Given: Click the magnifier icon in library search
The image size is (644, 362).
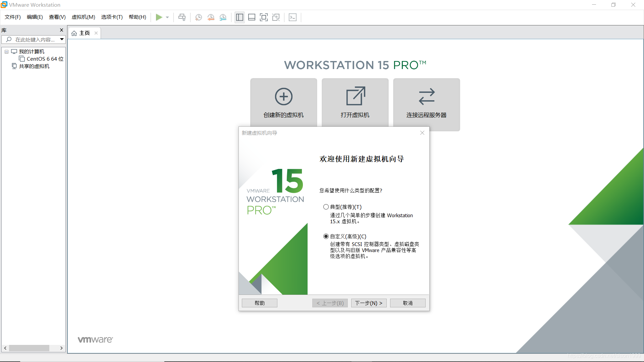Looking at the screenshot, I should (x=9, y=40).
